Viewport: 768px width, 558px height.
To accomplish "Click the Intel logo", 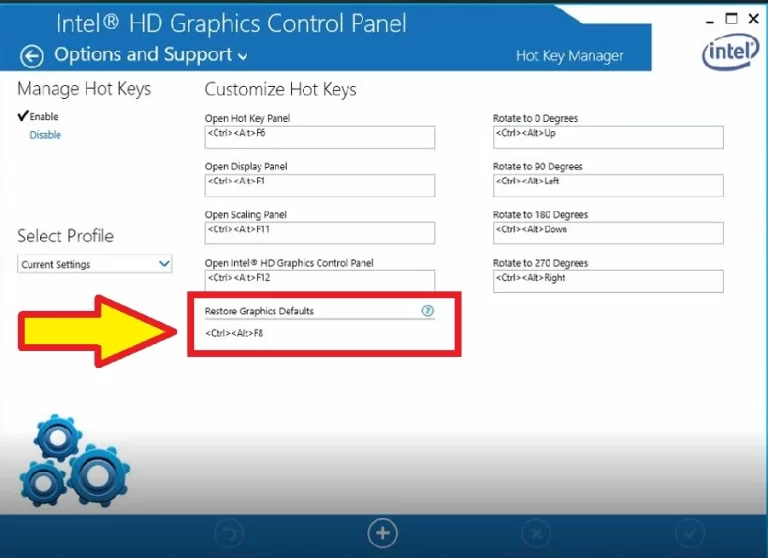I will pyautogui.click(x=729, y=52).
